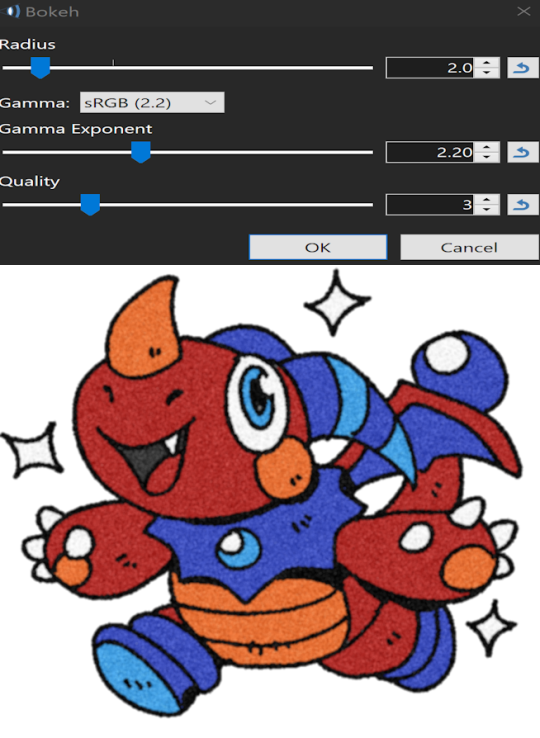
Task: Click the Gamma: label
Action: (35, 103)
